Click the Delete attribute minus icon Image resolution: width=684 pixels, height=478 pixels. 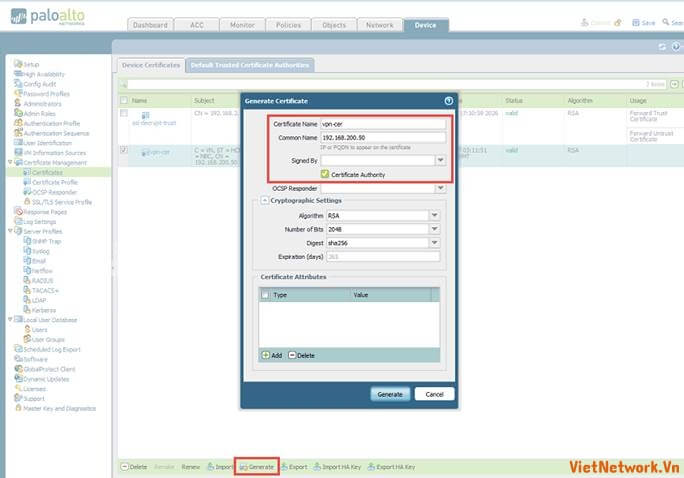point(292,355)
